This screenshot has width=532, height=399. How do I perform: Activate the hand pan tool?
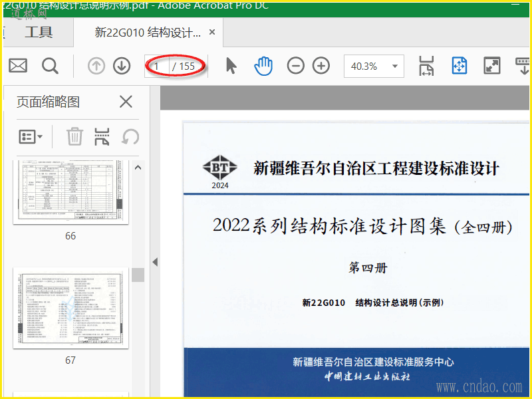[263, 66]
